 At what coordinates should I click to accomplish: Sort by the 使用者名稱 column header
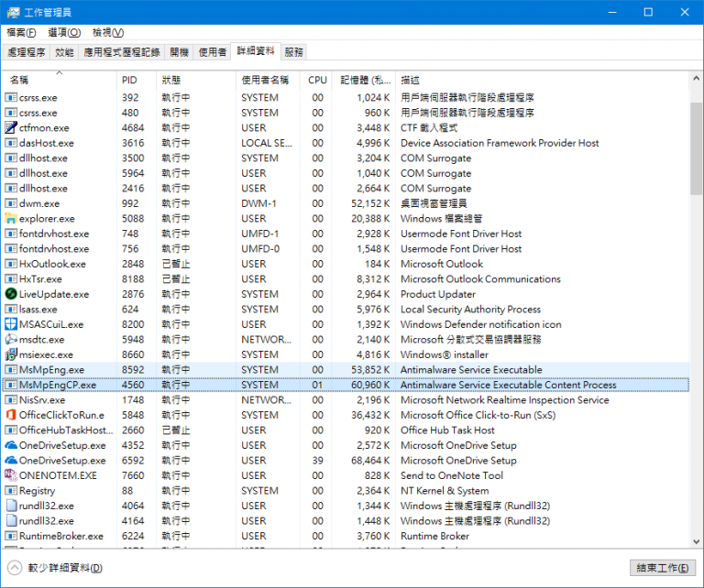pos(268,80)
